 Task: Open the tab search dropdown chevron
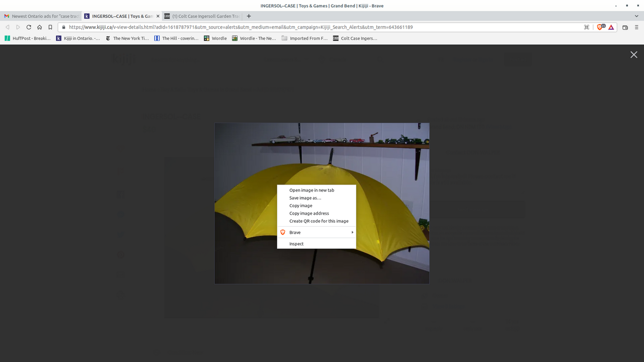[x=636, y=16]
